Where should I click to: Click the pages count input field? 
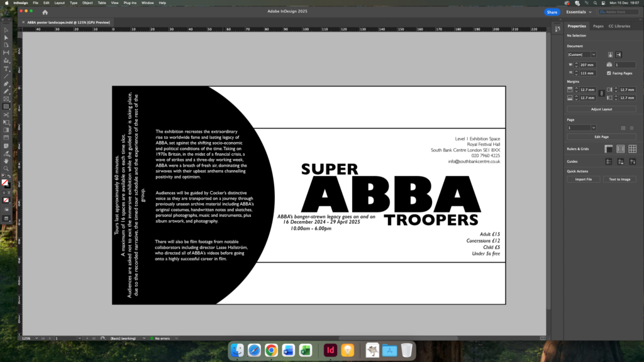click(x=625, y=65)
